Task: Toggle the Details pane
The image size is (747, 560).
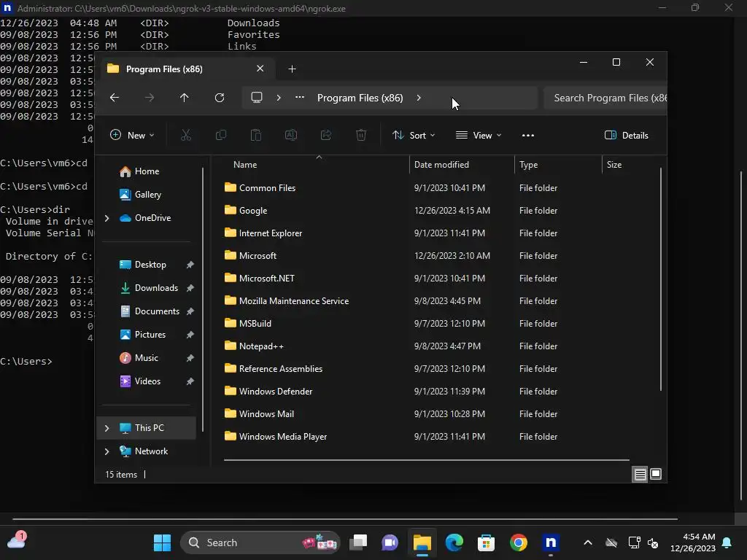Action: (x=626, y=135)
